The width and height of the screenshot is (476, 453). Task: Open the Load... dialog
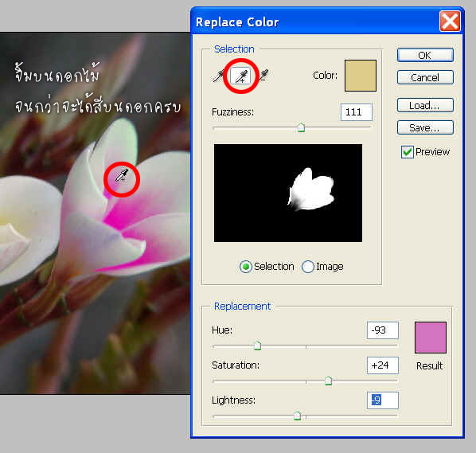425,105
